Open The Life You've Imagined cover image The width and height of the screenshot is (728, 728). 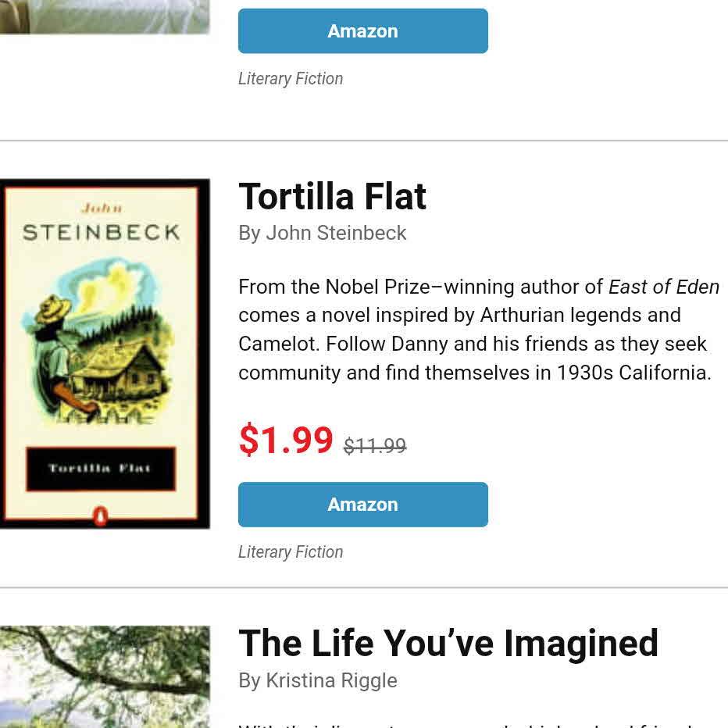click(x=105, y=676)
